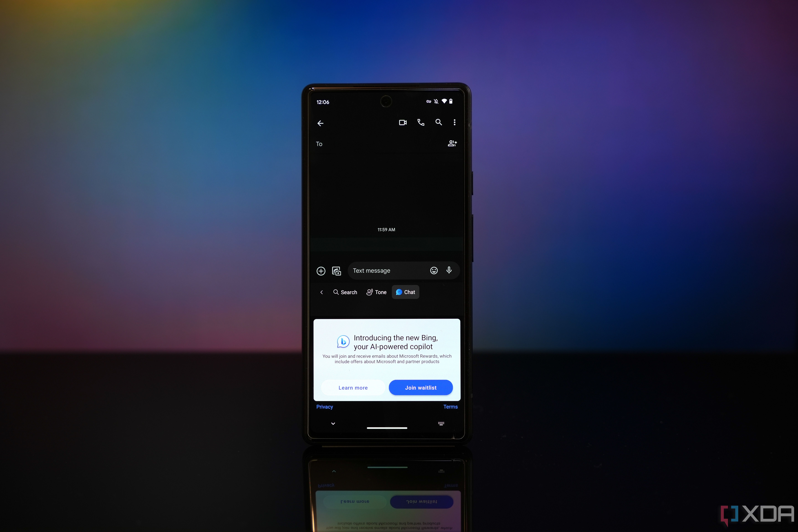
Task: Tap the video call icon
Action: 403,123
